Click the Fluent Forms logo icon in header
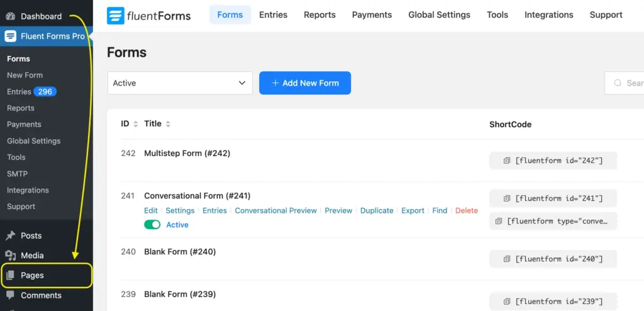644x311 pixels. (x=115, y=16)
